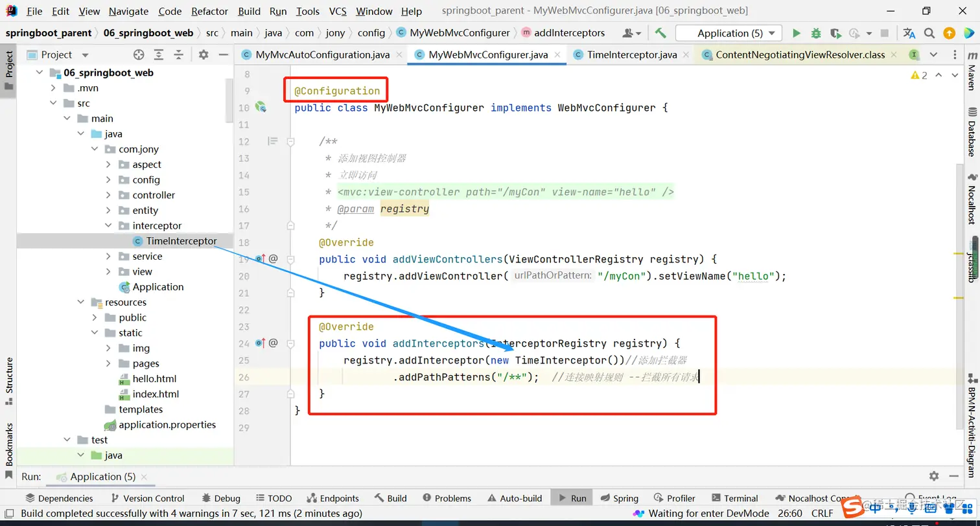Viewport: 980px width, 526px height.
Task: Expand the pages folder under static
Action: coord(108,363)
